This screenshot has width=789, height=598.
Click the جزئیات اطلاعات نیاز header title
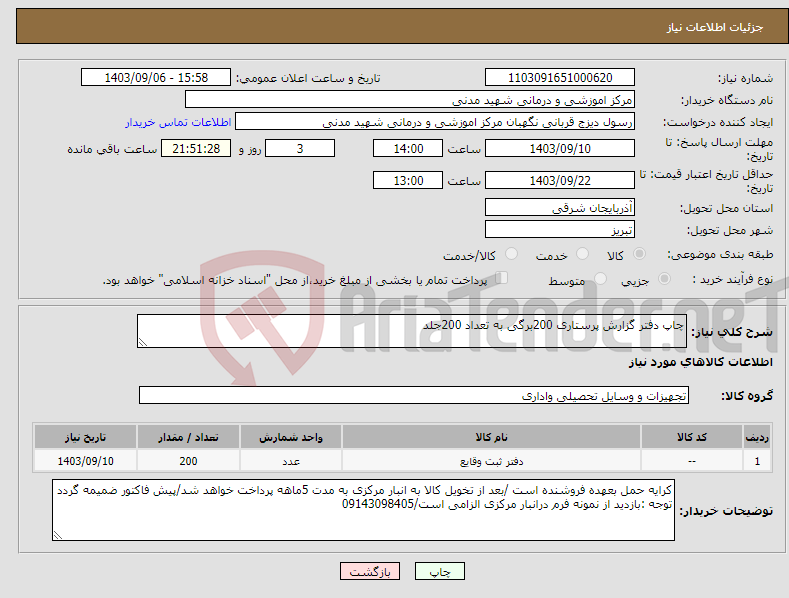715,27
